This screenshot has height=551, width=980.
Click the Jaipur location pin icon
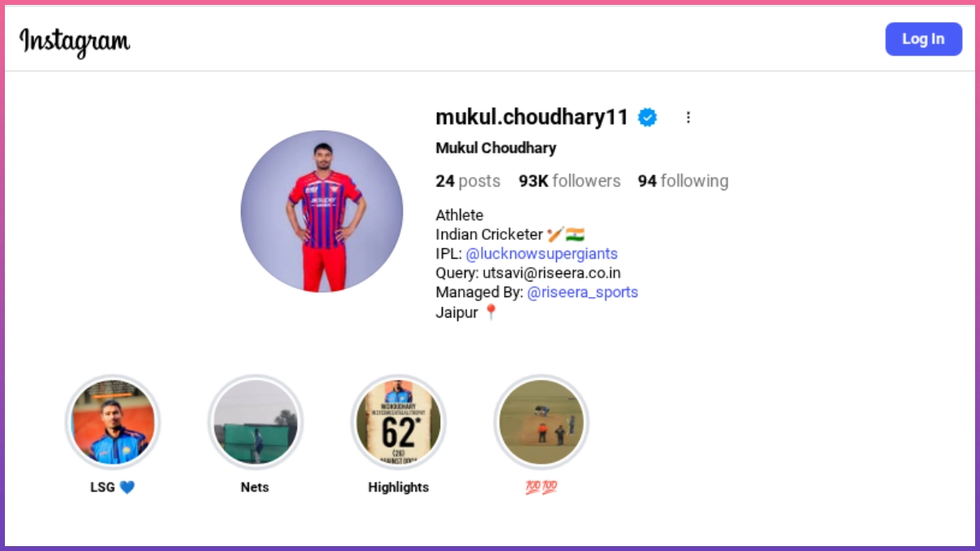491,312
